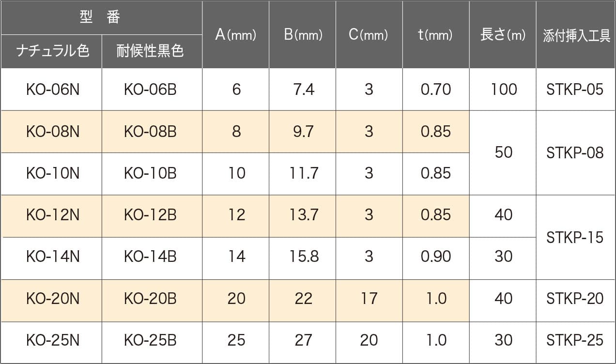Click the 耐候性黒色 sub-header
Screen dimensions: 616x364
coord(150,51)
